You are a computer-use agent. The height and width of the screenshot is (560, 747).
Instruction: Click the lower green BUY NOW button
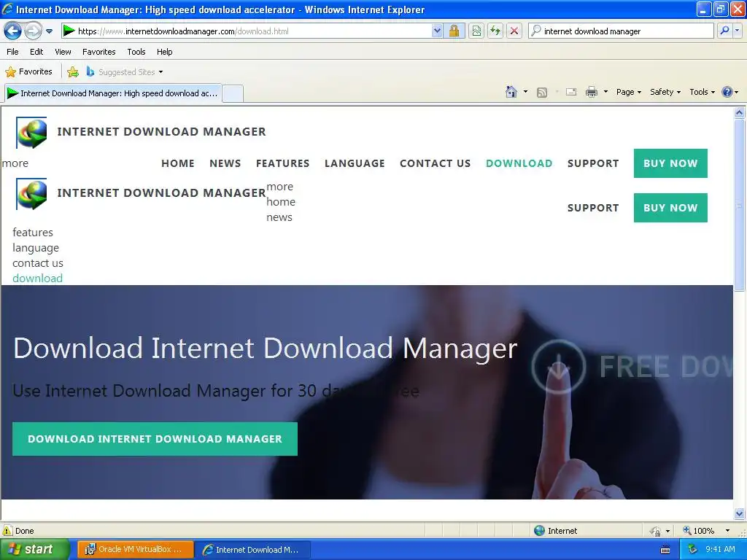pos(670,208)
